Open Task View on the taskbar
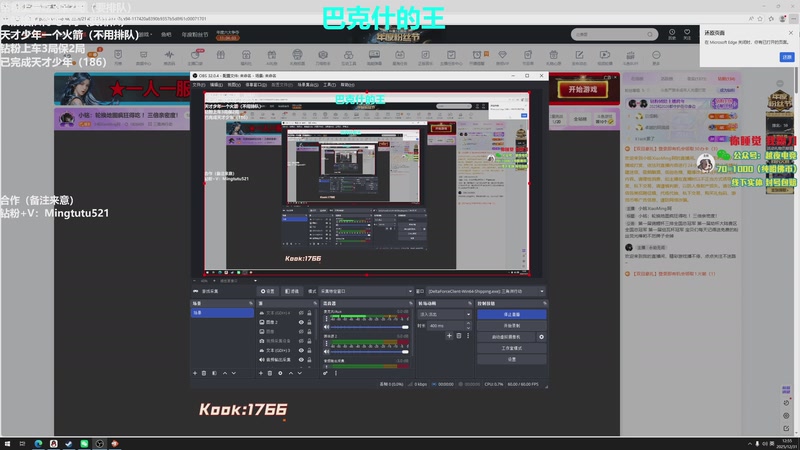800x450 pixels. [x=22, y=444]
